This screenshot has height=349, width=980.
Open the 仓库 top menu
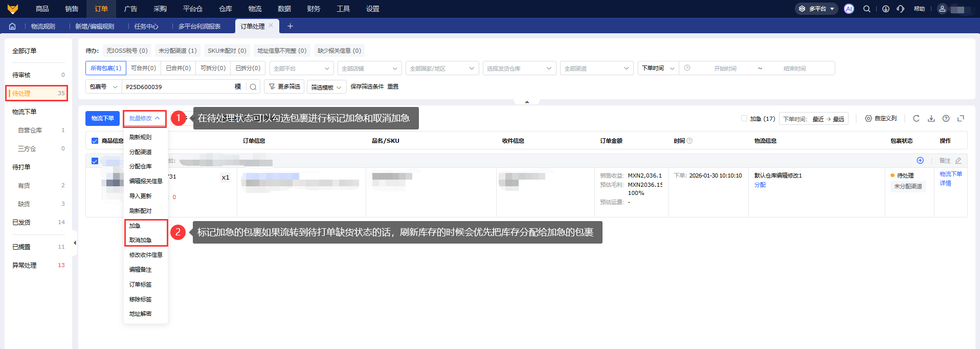(x=226, y=9)
